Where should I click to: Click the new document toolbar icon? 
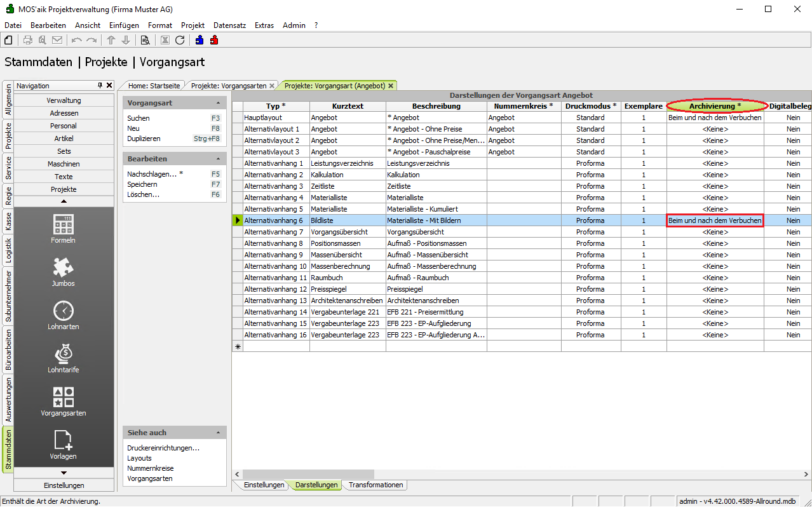click(x=9, y=40)
